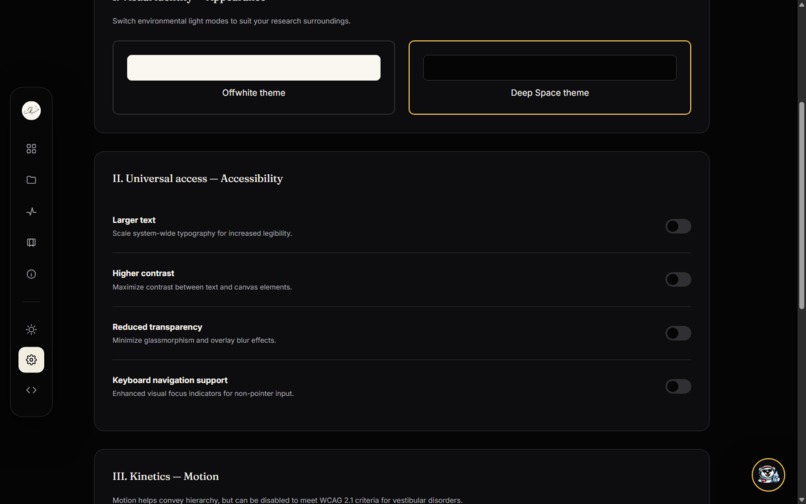Open the folder icon in sidebar
806x504 pixels.
(x=31, y=180)
